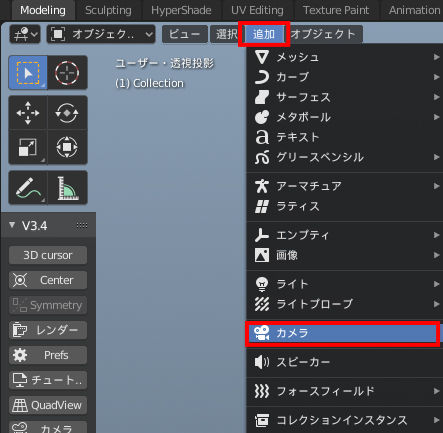Go to the Texture Paint workspace tab
Viewport: 443px width, 433px height.
[336, 10]
